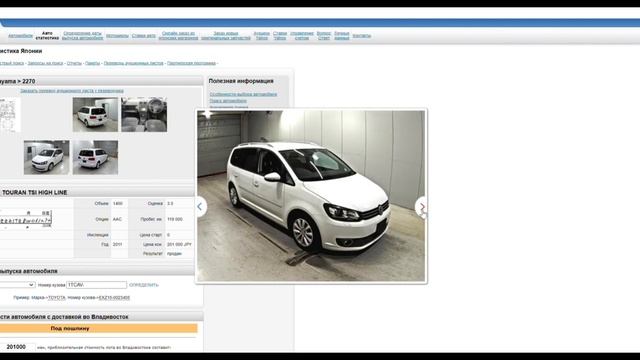This screenshot has width=640, height=360.
Task: Open the Ставки Yahoo menu item
Action: coord(280,36)
